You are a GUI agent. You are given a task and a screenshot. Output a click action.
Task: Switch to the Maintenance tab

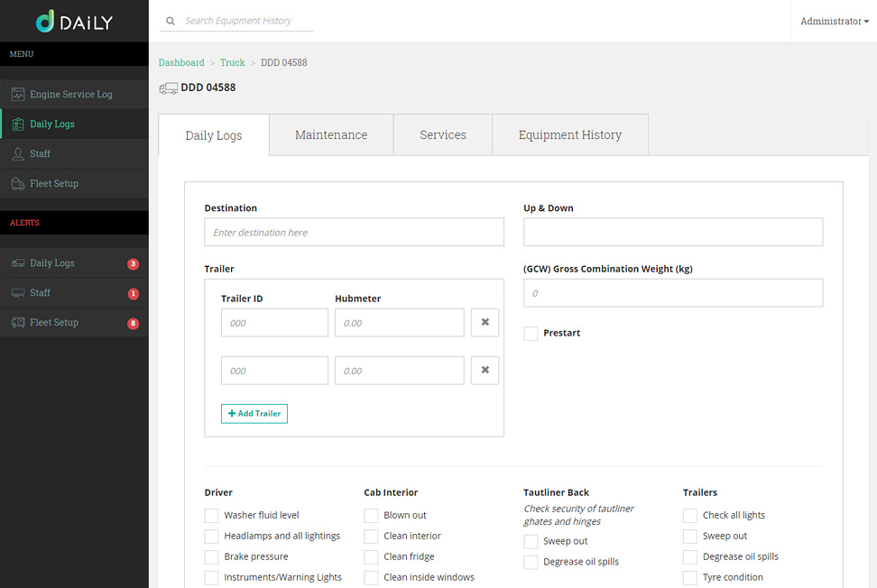(x=331, y=135)
